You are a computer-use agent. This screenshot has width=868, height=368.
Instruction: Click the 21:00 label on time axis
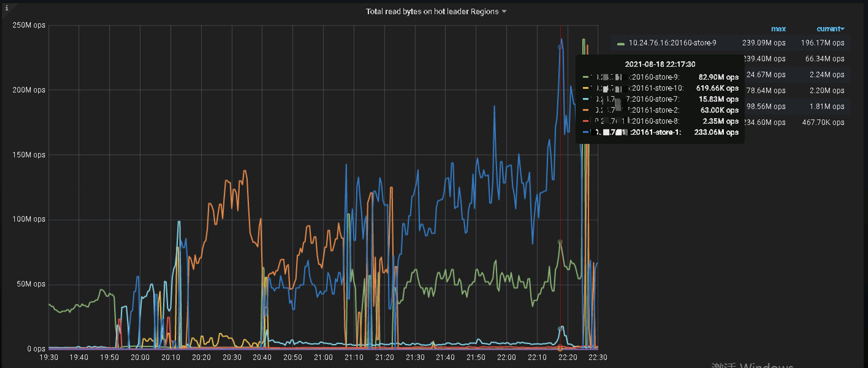point(323,357)
